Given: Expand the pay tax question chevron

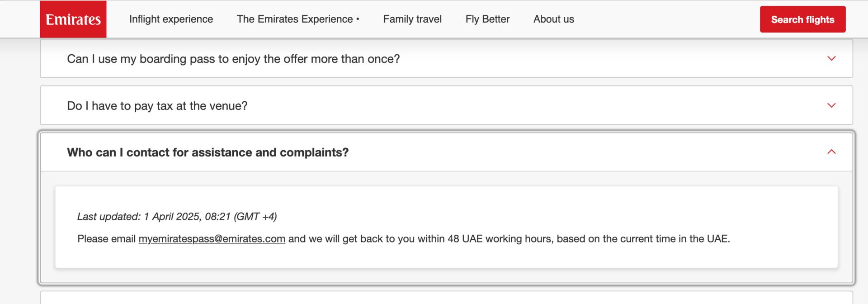Looking at the screenshot, I should pyautogui.click(x=831, y=105).
